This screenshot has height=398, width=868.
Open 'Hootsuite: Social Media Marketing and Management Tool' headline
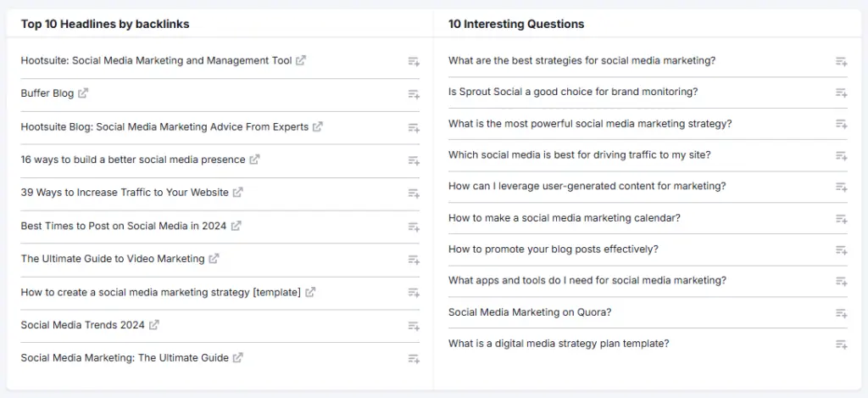coord(156,61)
